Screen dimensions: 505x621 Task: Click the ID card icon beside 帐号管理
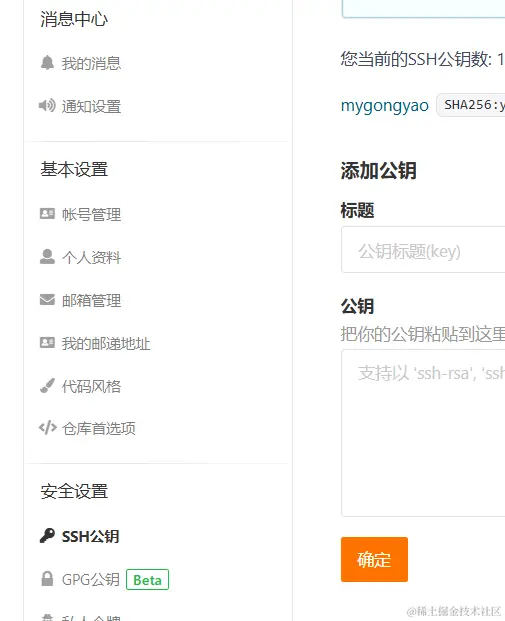pos(47,214)
